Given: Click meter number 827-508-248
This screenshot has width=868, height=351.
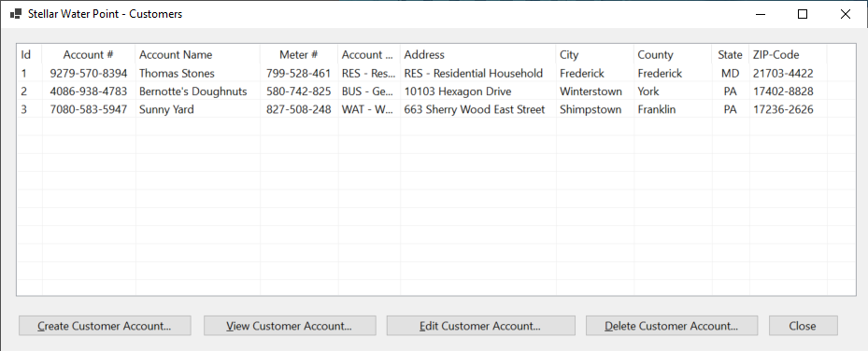Looking at the screenshot, I should pos(298,109).
